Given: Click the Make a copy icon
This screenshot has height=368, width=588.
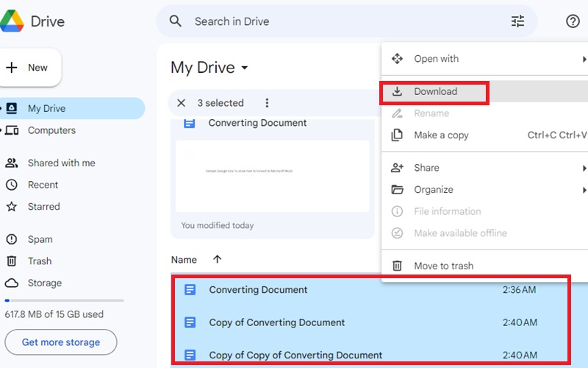Looking at the screenshot, I should 397,135.
